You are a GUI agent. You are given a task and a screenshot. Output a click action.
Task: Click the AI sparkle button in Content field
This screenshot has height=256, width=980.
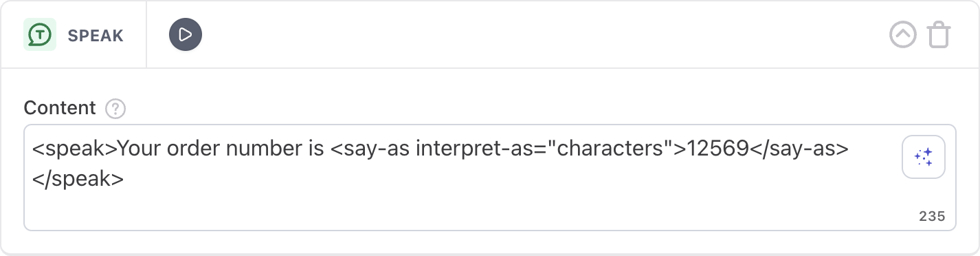[924, 157]
